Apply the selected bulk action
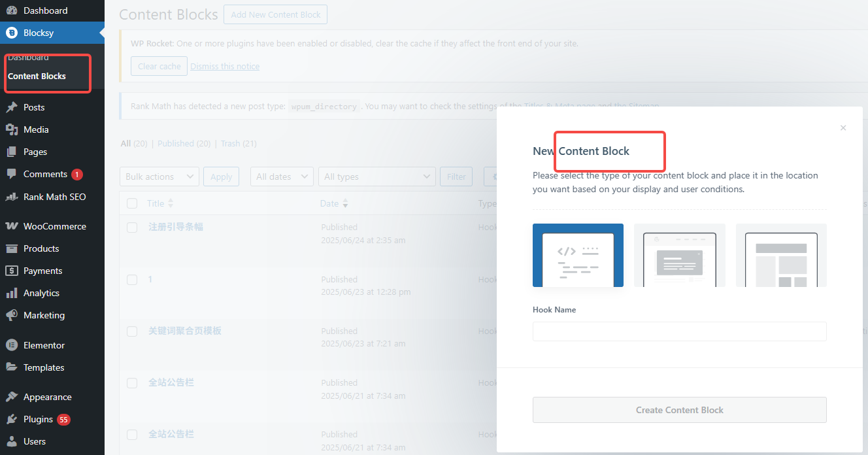This screenshot has height=455, width=868. click(x=222, y=177)
